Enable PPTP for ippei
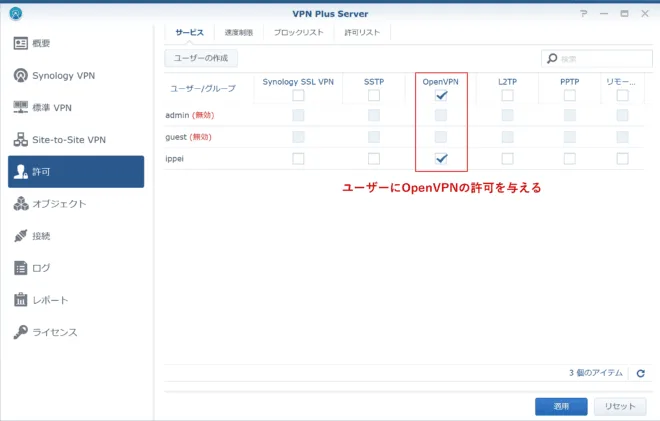The width and height of the screenshot is (660, 421). click(570, 159)
